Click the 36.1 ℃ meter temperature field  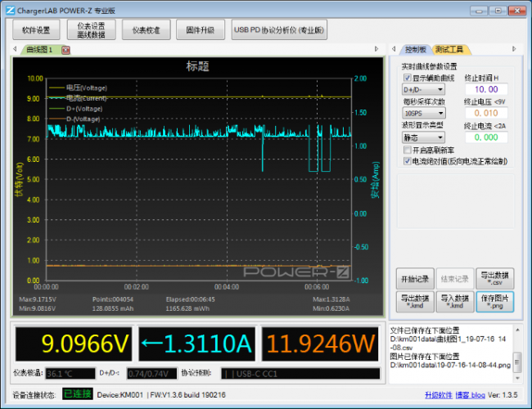pos(70,373)
